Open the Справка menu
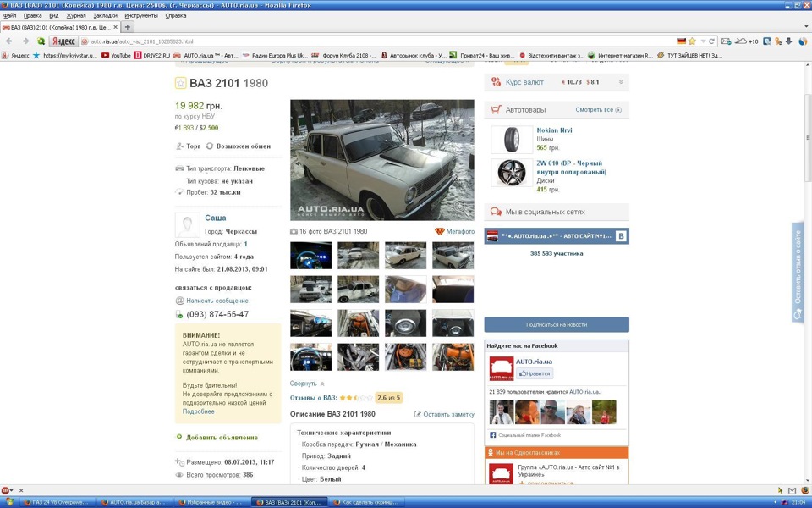 point(176,15)
